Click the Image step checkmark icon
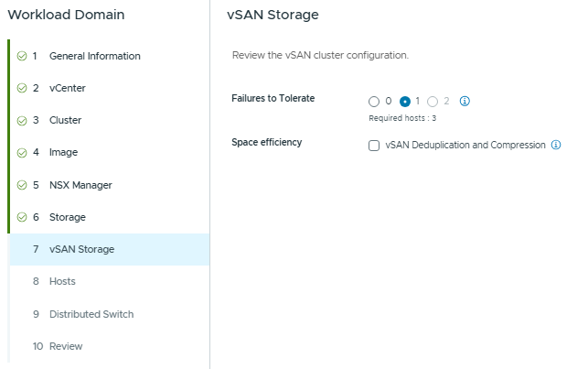 click(x=22, y=152)
